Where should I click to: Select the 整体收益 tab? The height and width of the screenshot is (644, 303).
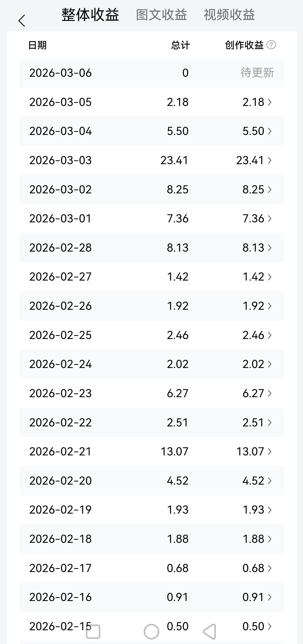tap(90, 15)
